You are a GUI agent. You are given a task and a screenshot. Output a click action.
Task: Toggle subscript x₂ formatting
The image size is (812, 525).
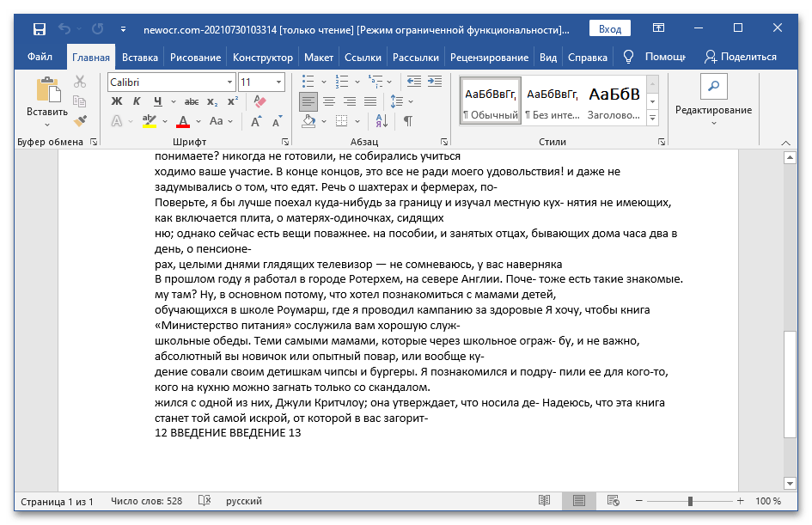tap(212, 101)
